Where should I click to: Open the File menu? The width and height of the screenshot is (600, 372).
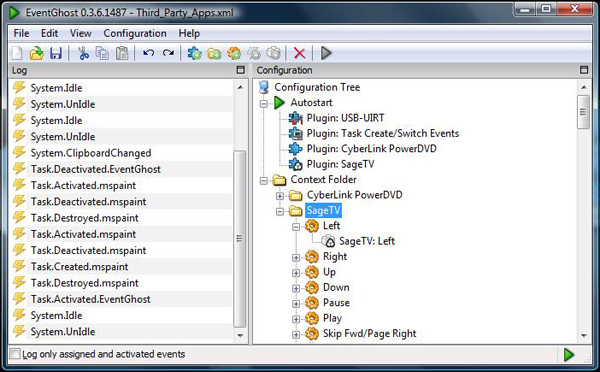coord(21,33)
